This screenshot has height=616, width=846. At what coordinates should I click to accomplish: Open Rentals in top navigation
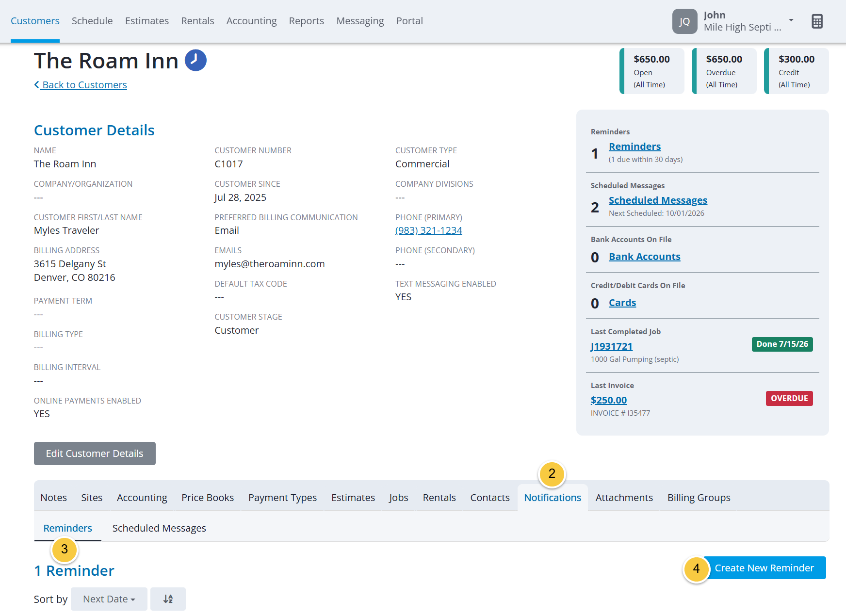click(197, 21)
